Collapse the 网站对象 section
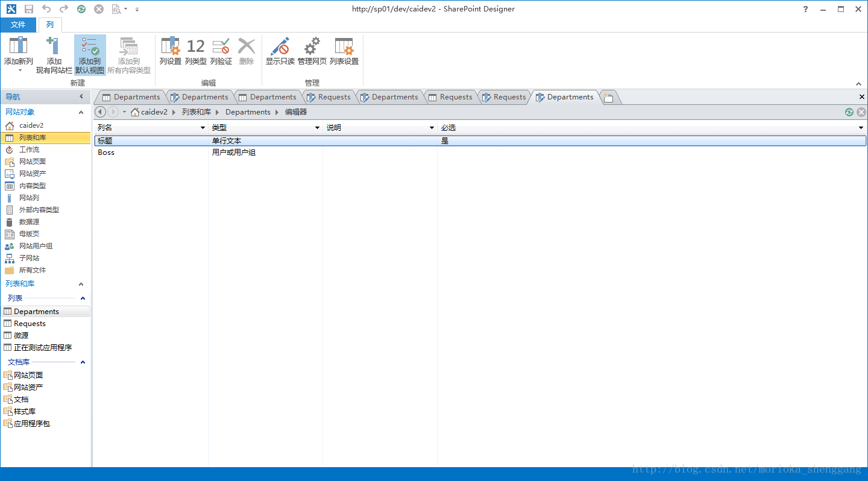868x481 pixels. pos(81,112)
